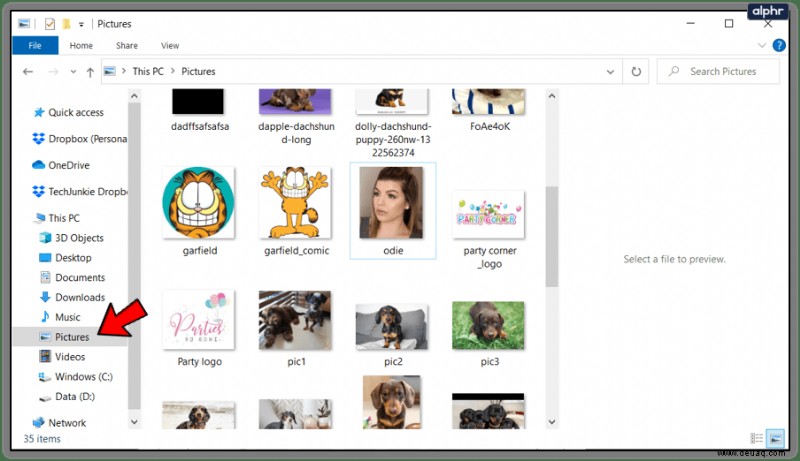Click the Properties checkmark in quick access toolbar
Image resolution: width=800 pixels, height=461 pixels.
pos(49,24)
